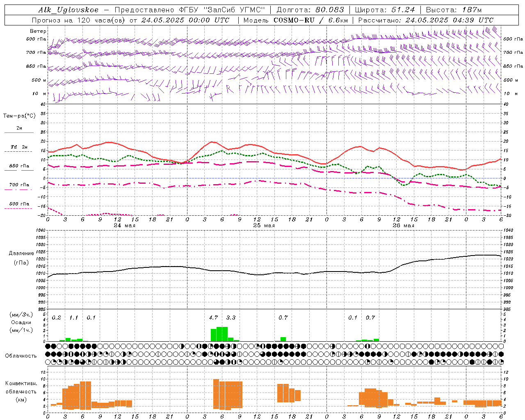Viewport: 525px width, 420px height.
Task: Click the 500 м wind level label on left
Action: 39,80
